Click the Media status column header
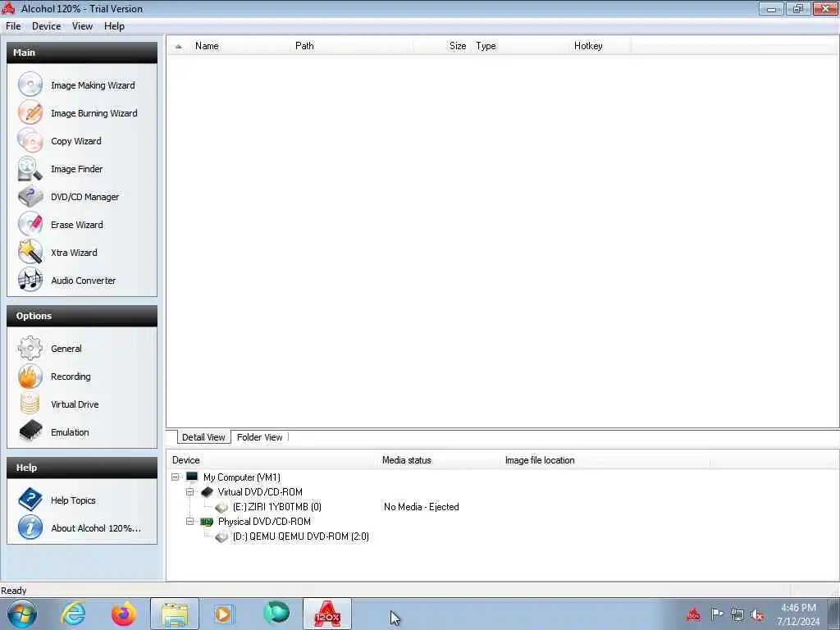This screenshot has height=630, width=840. point(438,460)
